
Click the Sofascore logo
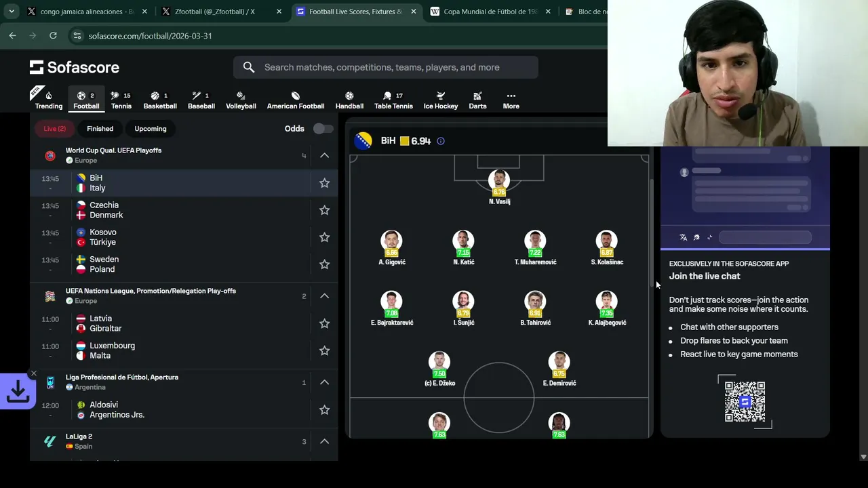[75, 67]
